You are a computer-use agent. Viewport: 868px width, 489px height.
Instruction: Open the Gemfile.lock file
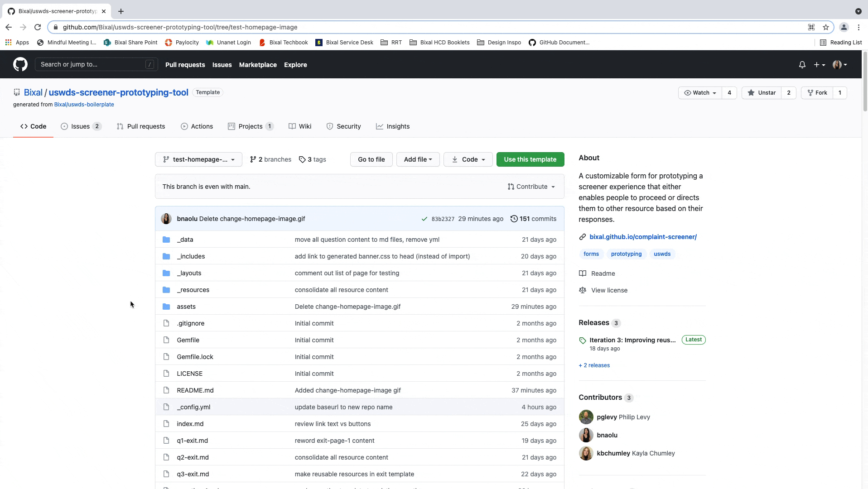[195, 357]
